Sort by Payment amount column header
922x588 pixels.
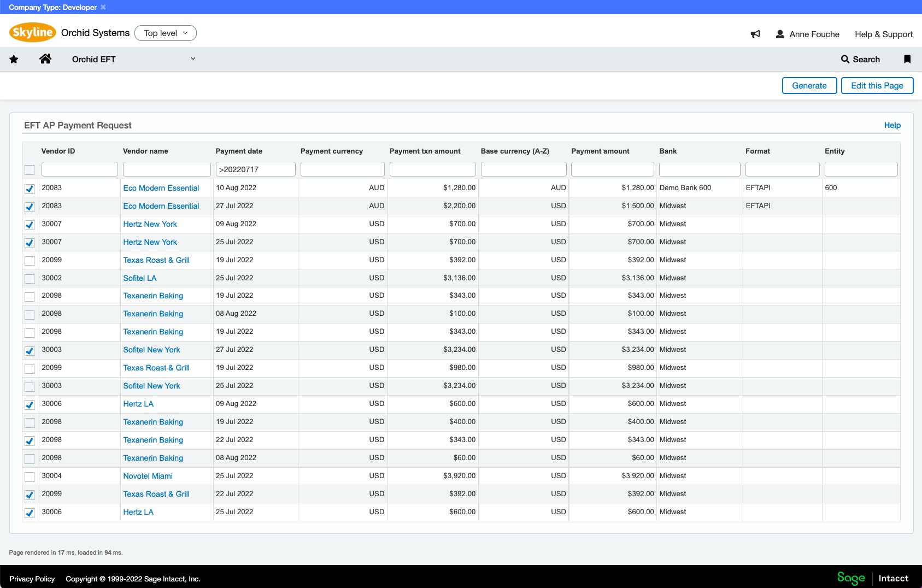(600, 151)
